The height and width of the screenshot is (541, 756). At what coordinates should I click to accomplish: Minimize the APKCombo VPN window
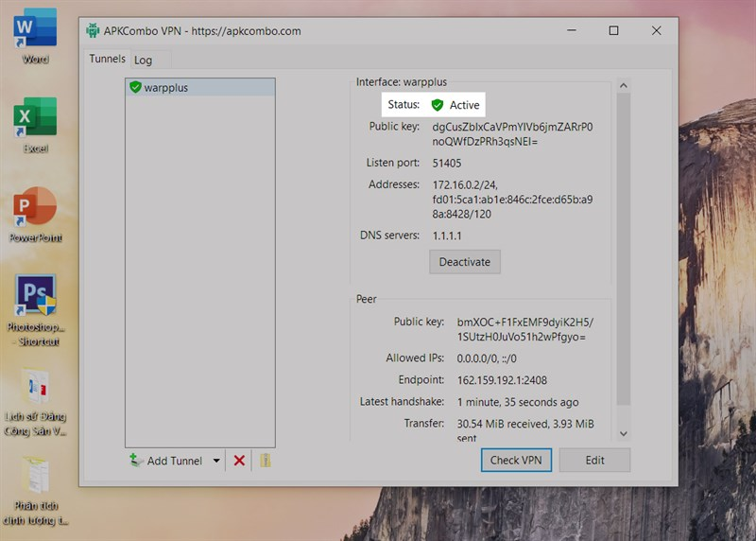point(572,30)
